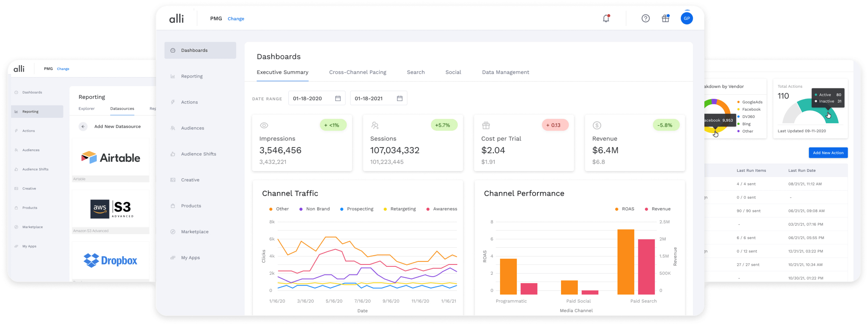The image size is (868, 325).
Task: Open Audience Shifts in main sidebar
Action: coord(198,154)
